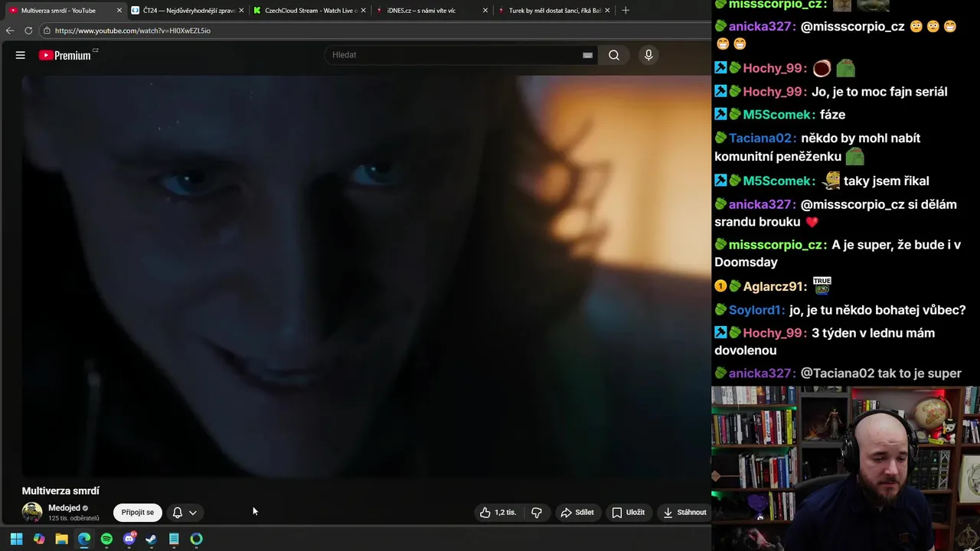Open the Medojed channel name link

pyautogui.click(x=64, y=508)
